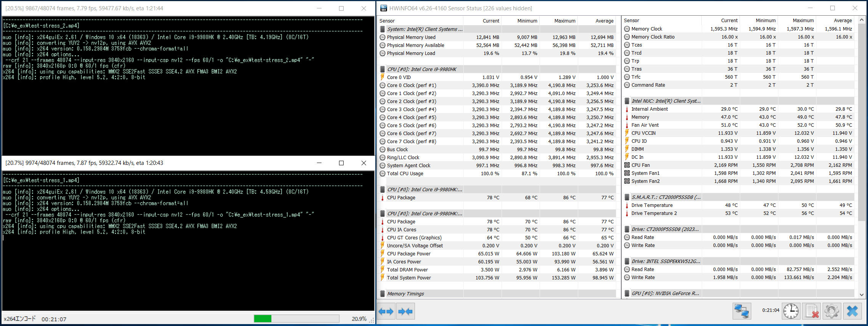Screen dimensions: 868x326
Task: Select the CPU Package Power row
Action: click(497, 253)
